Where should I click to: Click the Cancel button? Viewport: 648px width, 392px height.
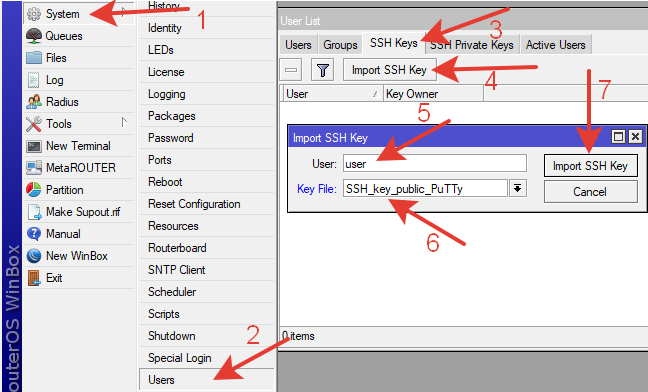[590, 192]
